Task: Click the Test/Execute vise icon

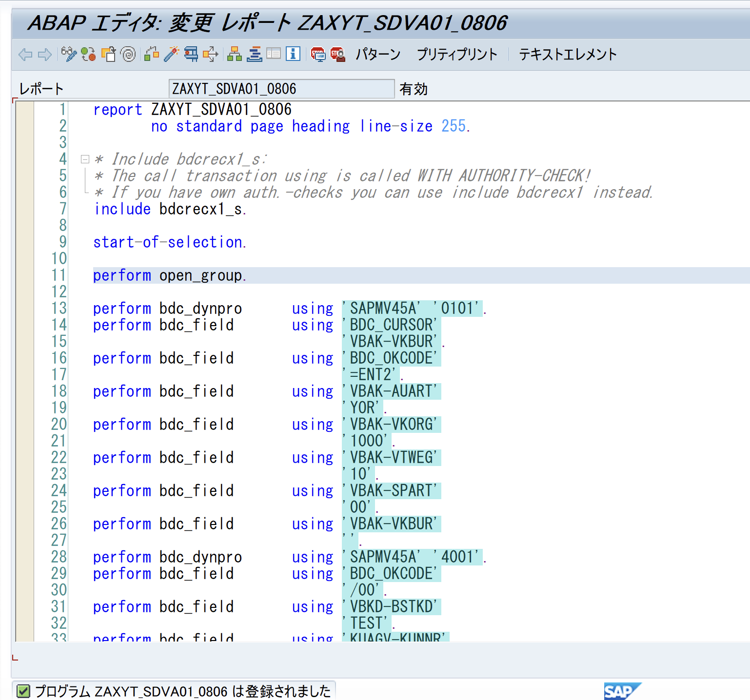Action: (191, 54)
